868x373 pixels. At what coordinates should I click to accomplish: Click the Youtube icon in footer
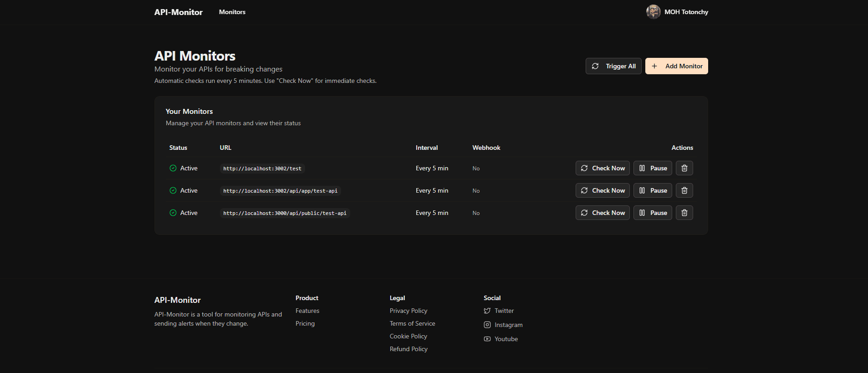point(487,339)
